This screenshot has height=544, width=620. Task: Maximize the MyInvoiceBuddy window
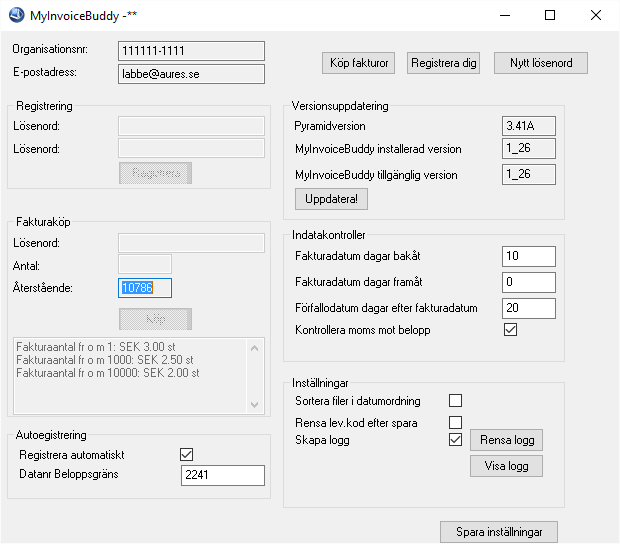[550, 15]
